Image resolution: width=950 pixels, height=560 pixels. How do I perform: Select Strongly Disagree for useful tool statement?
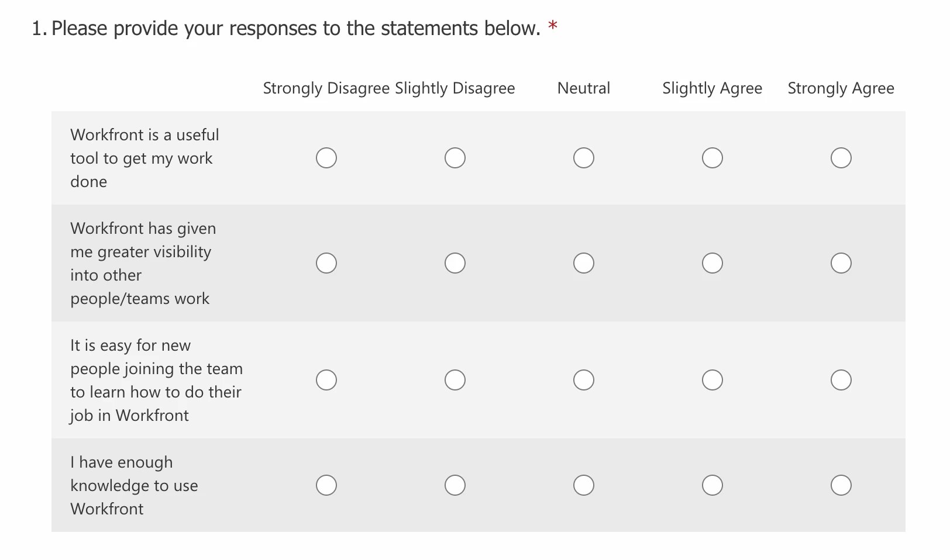click(326, 158)
